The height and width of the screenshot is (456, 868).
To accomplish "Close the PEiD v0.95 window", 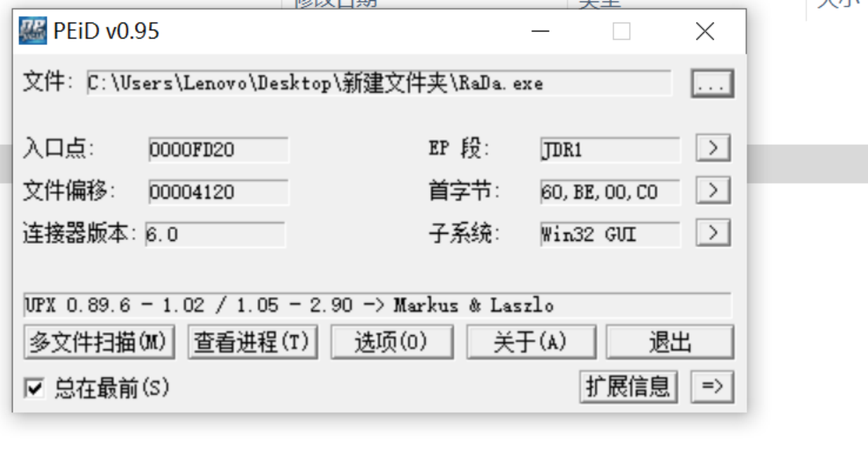I will (x=705, y=31).
